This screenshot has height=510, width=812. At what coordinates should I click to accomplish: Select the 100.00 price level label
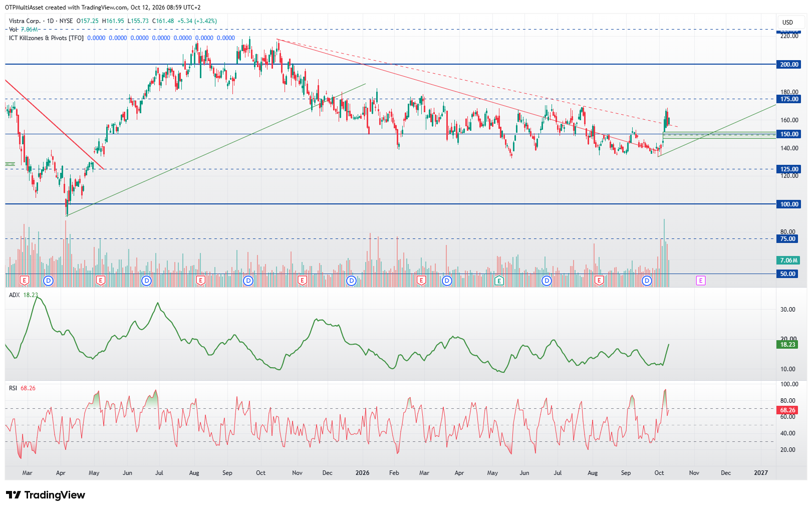[x=789, y=204]
